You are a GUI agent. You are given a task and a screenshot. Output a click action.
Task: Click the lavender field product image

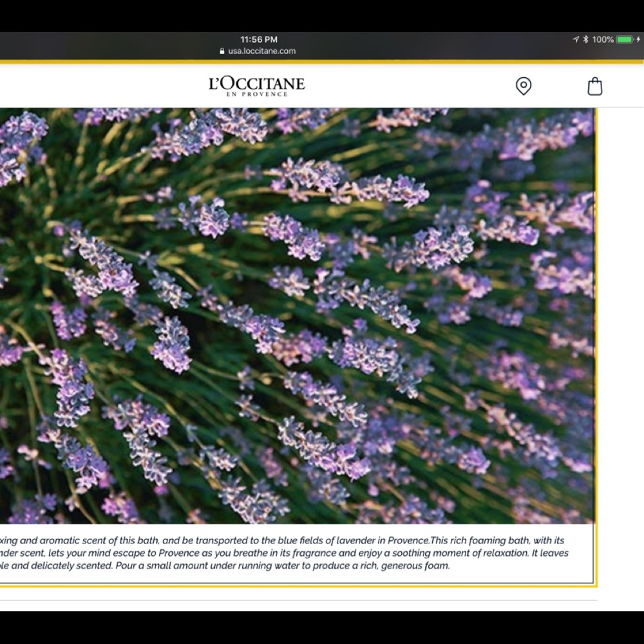tap(297, 316)
